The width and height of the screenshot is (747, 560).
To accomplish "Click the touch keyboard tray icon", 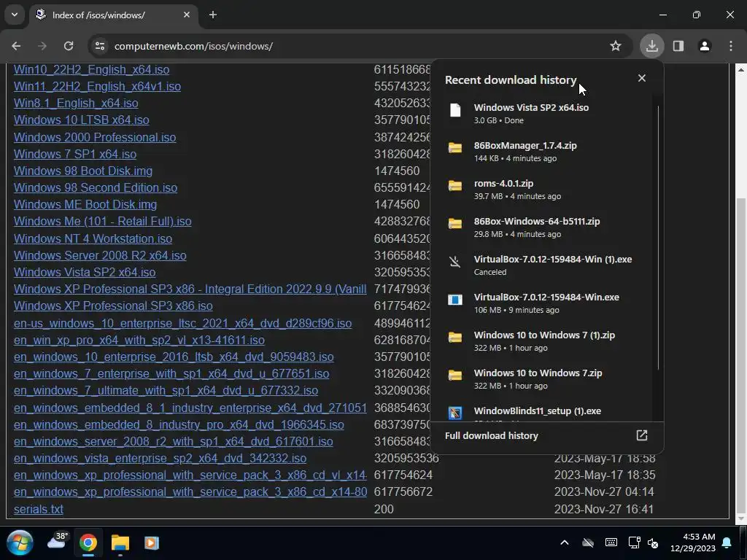I will pos(611,542).
